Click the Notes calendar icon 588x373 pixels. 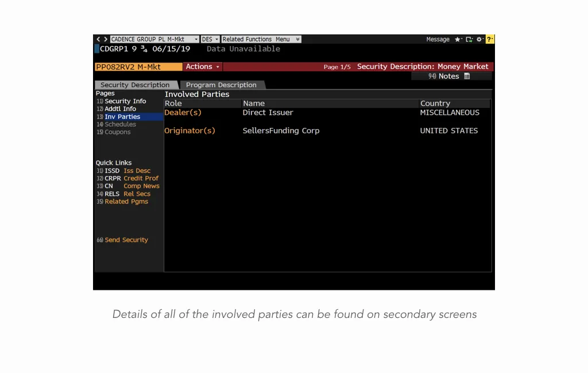pos(467,76)
